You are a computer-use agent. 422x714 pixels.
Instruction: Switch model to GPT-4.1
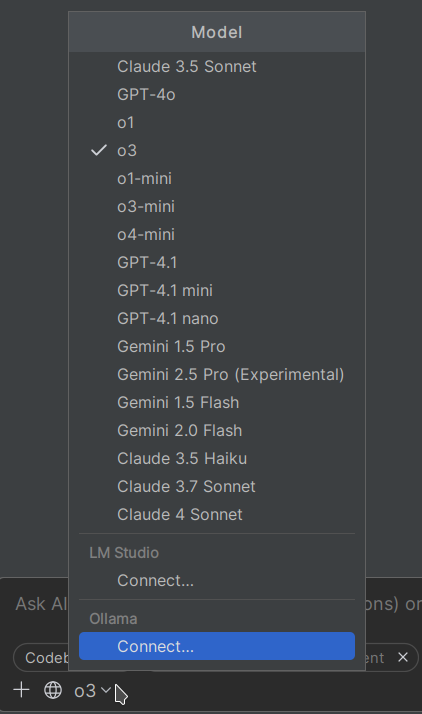pos(217,262)
